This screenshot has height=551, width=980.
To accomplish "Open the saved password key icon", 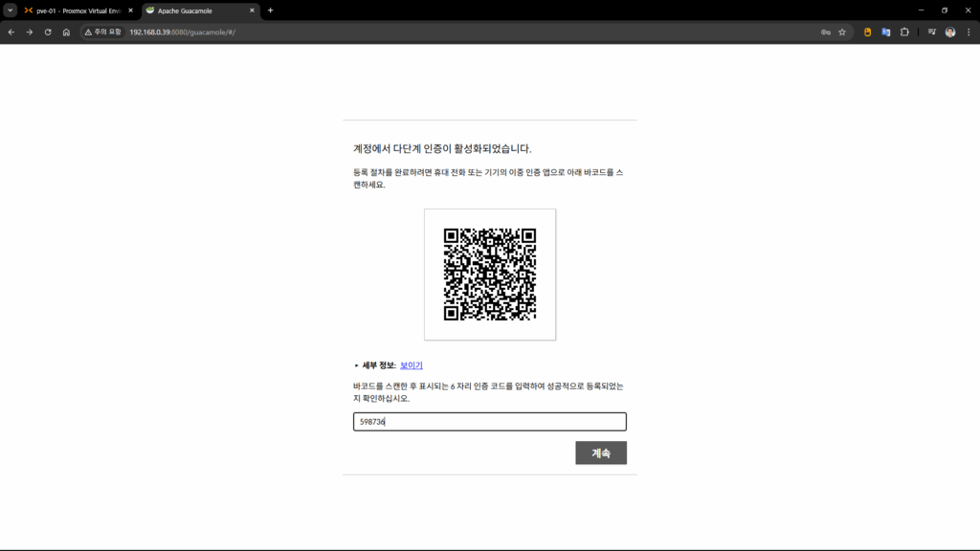I will (825, 32).
